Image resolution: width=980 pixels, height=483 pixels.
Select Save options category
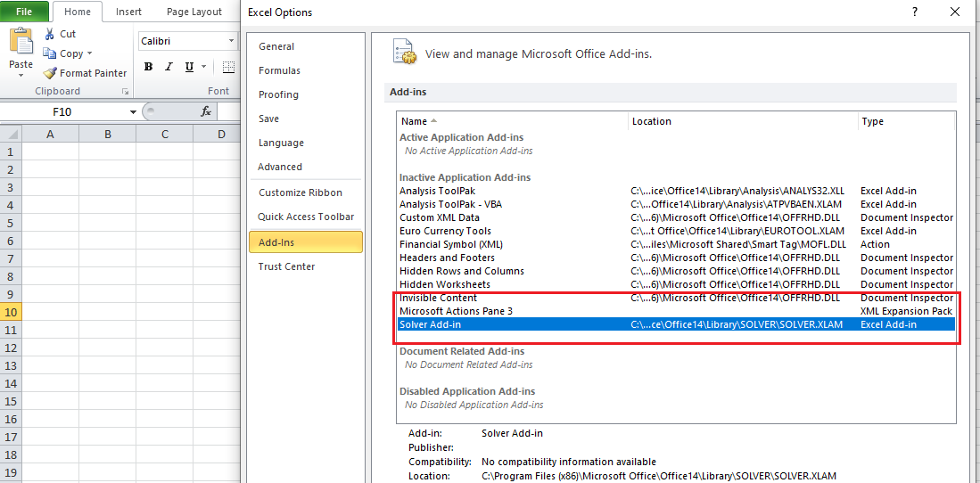point(306,119)
